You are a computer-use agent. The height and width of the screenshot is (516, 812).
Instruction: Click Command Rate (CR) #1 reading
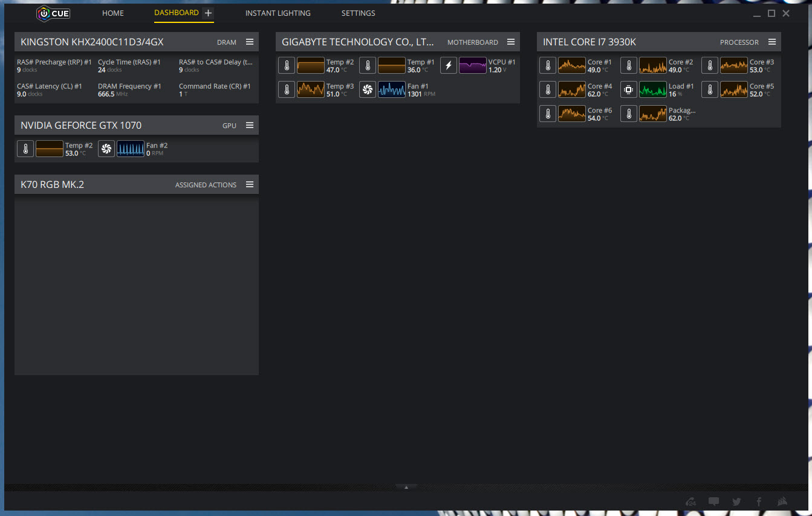[x=183, y=94]
